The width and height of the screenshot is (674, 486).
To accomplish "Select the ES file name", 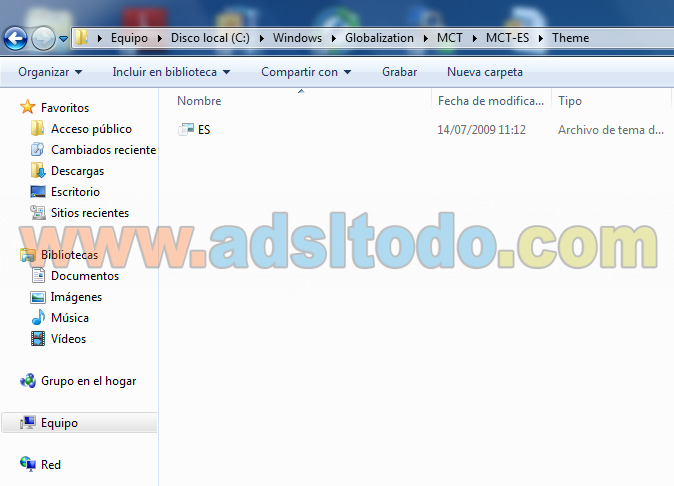I will [x=204, y=129].
